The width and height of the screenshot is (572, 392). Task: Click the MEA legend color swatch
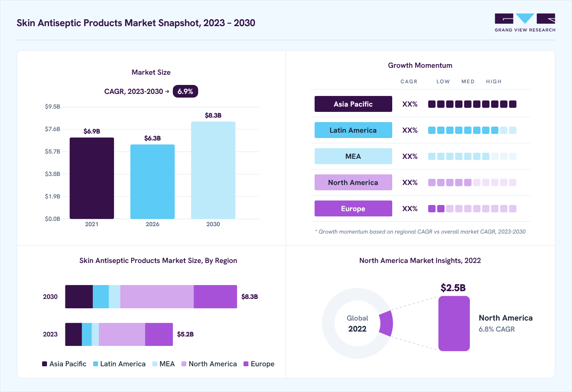tap(155, 364)
